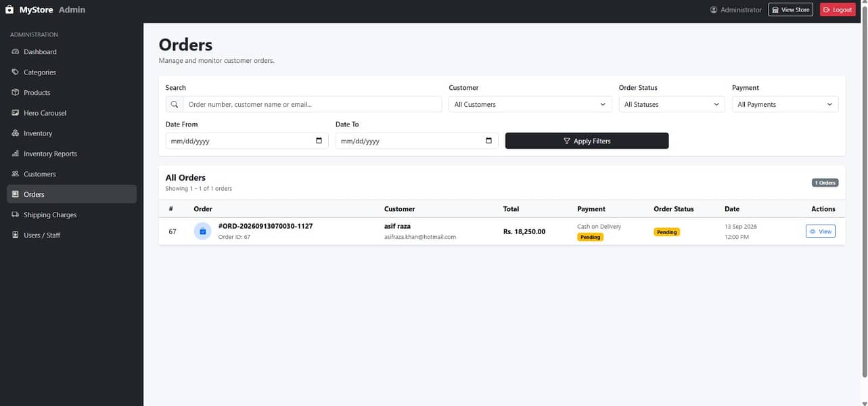Screen dimensions: 868x406
Task: Navigate to Hero Carousel
Action: coord(72,113)
